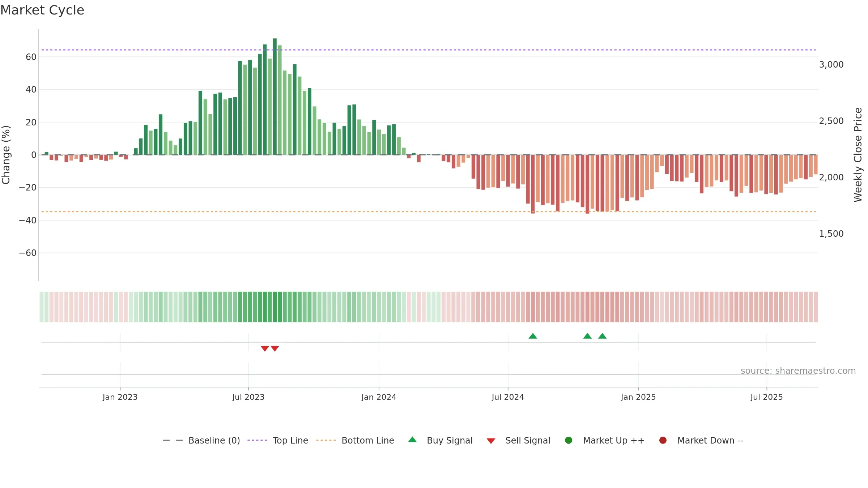
Task: Click the orange dotted bottom line
Action: point(429,211)
